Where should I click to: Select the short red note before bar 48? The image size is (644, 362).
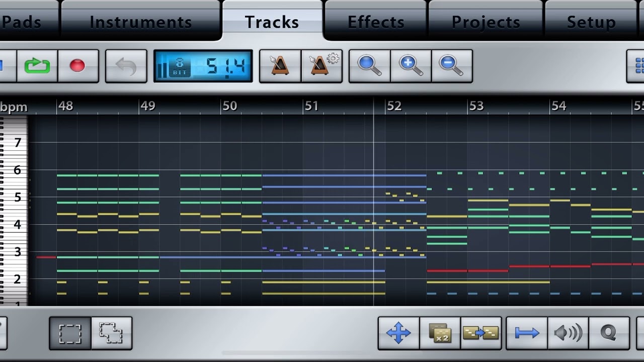46,257
